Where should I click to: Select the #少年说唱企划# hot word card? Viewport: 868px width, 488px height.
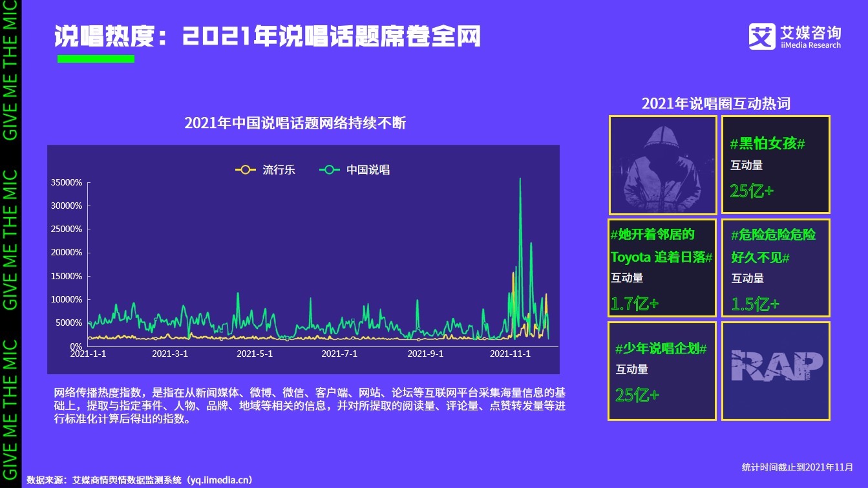662,370
